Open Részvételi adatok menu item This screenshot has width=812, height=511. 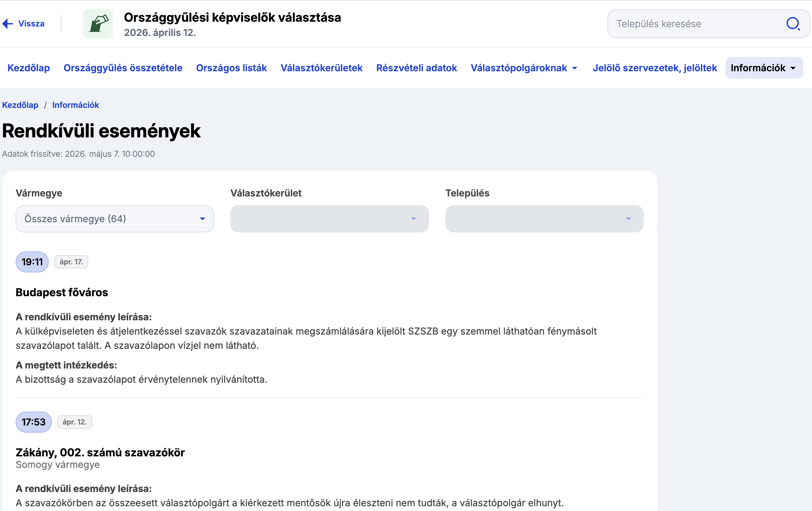point(417,68)
